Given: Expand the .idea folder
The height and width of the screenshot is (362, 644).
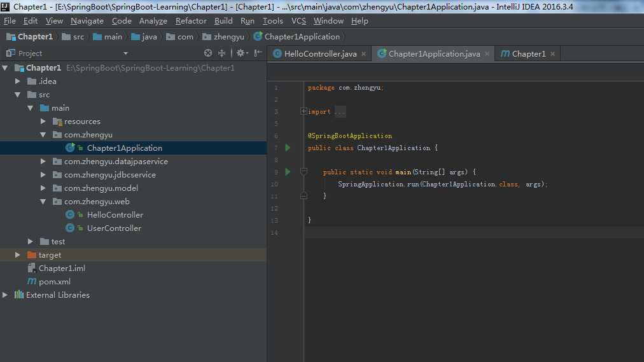Looking at the screenshot, I should [18, 81].
